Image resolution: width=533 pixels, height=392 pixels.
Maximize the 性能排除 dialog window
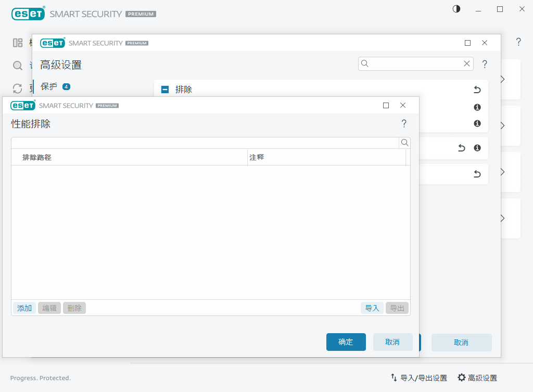pyautogui.click(x=386, y=105)
